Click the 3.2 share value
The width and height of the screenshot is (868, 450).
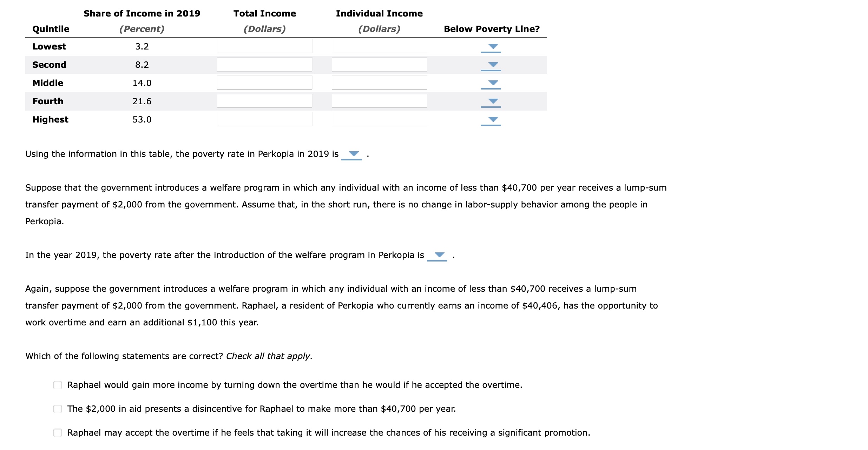pyautogui.click(x=142, y=46)
